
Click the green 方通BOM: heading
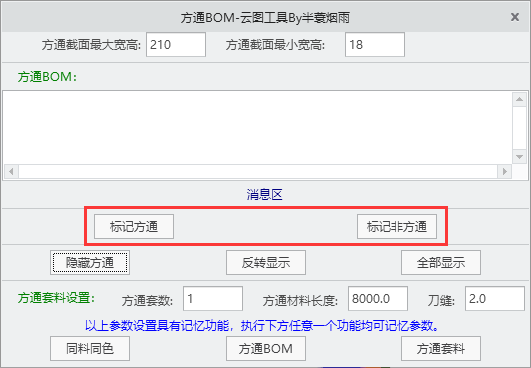tap(47, 77)
